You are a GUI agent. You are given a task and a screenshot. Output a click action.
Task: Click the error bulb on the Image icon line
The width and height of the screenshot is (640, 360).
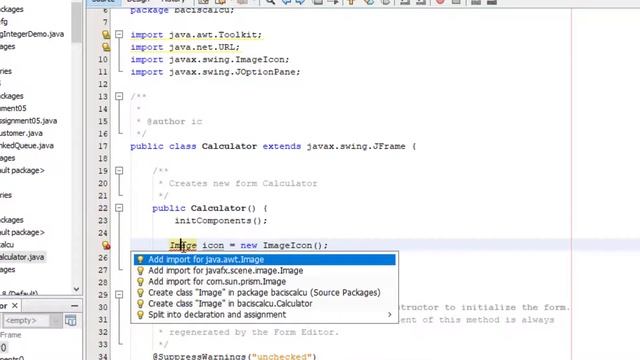(106, 245)
